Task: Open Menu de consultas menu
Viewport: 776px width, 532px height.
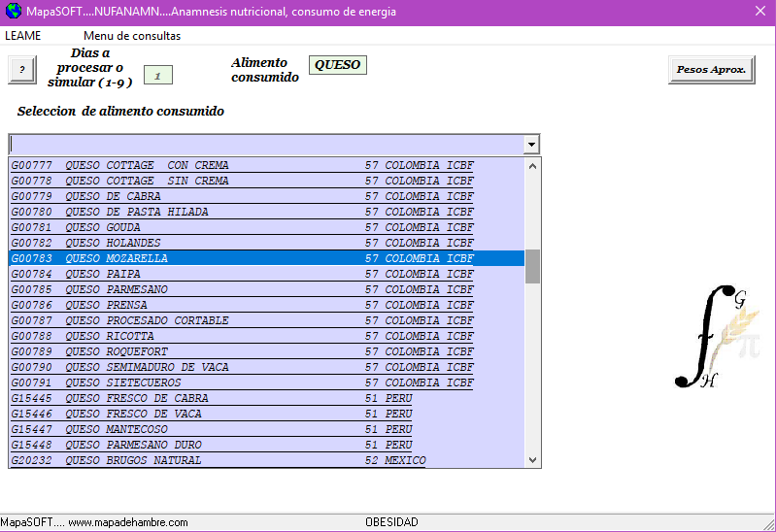Action: 131,36
